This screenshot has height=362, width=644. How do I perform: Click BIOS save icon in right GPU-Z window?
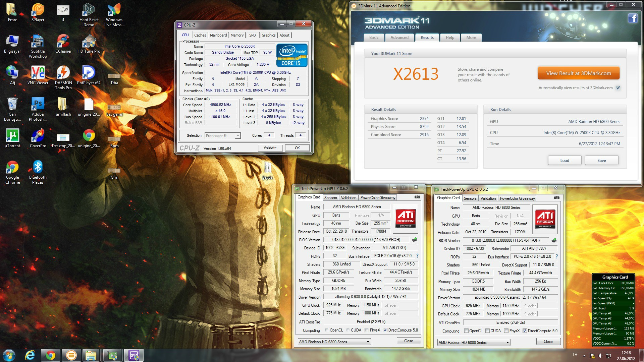[554, 240]
